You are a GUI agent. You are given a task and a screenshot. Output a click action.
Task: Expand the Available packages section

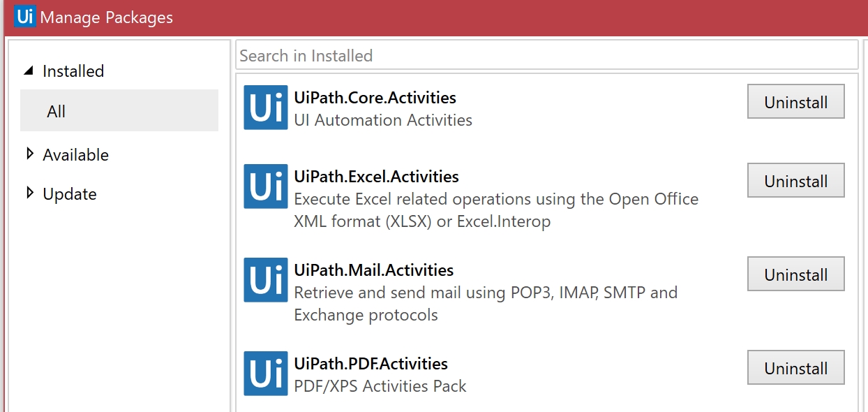pyautogui.click(x=30, y=154)
